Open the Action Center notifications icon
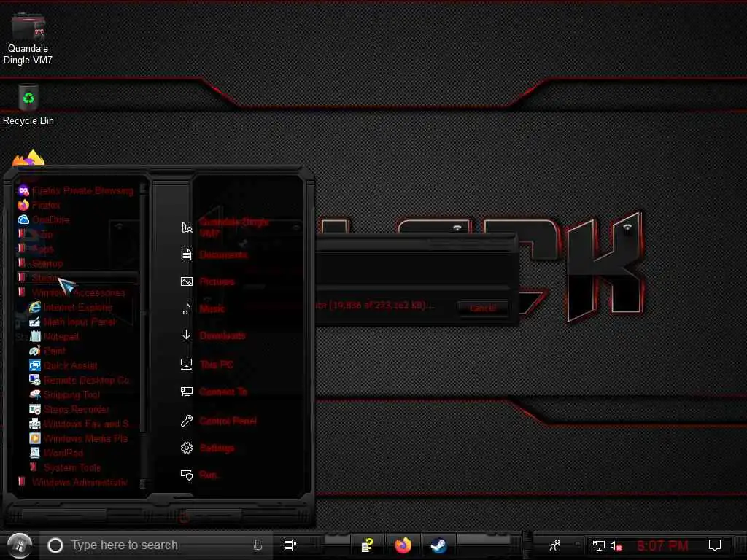The height and width of the screenshot is (560, 747). [x=715, y=545]
